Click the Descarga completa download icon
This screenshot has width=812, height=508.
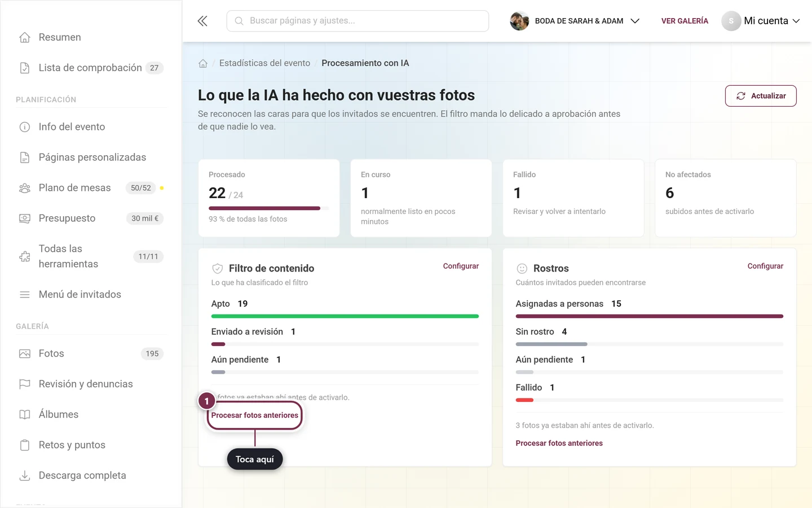25,476
